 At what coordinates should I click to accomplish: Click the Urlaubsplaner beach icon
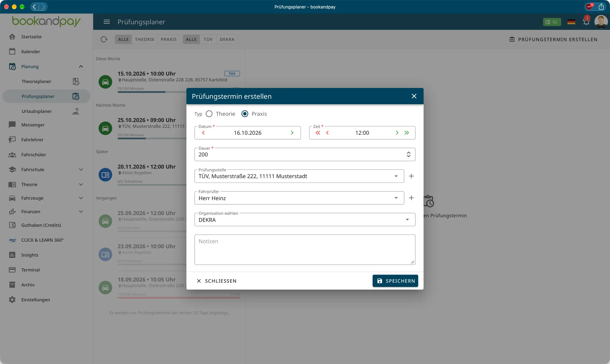coord(76,111)
